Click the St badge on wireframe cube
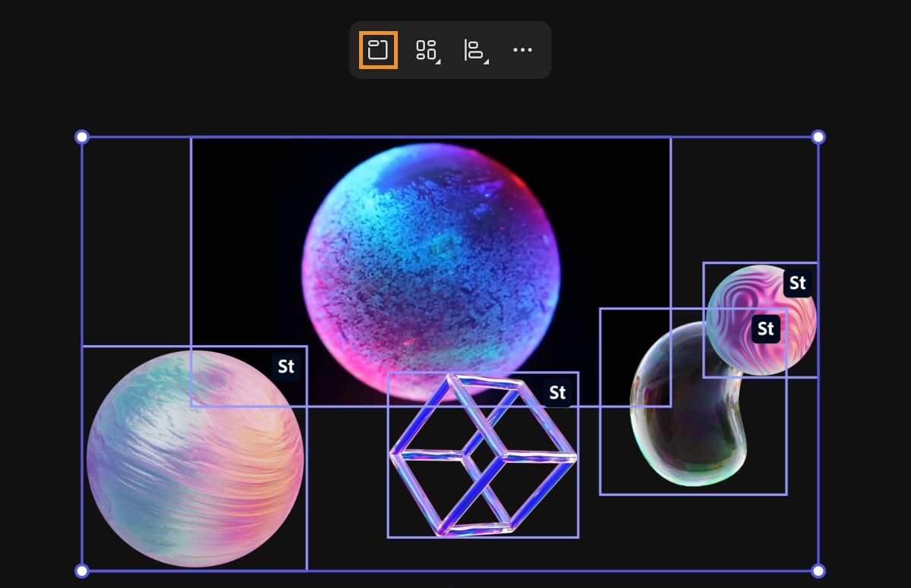 tap(557, 392)
